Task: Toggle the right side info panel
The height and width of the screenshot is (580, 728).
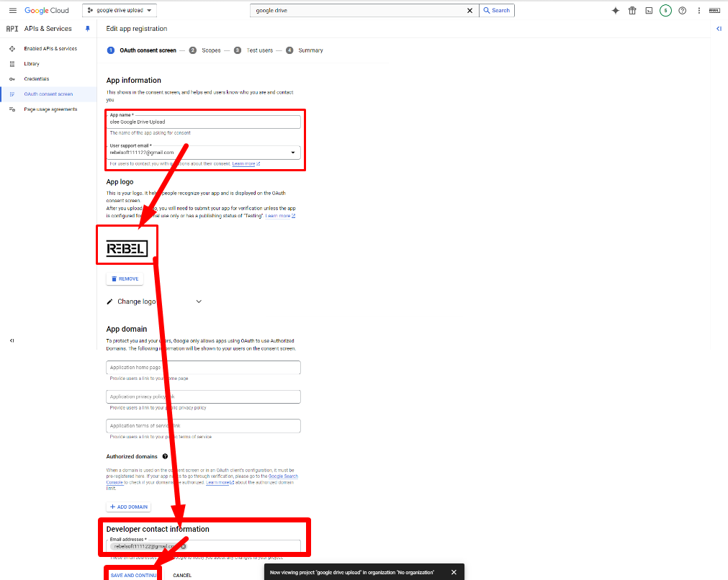Action: (x=719, y=29)
